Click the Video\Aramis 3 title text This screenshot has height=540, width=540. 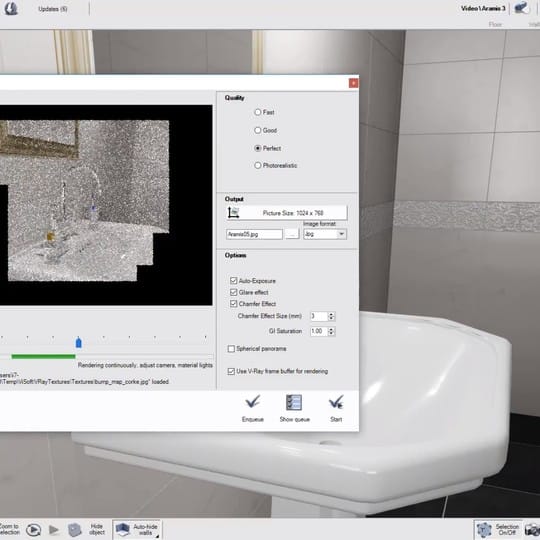point(483,8)
